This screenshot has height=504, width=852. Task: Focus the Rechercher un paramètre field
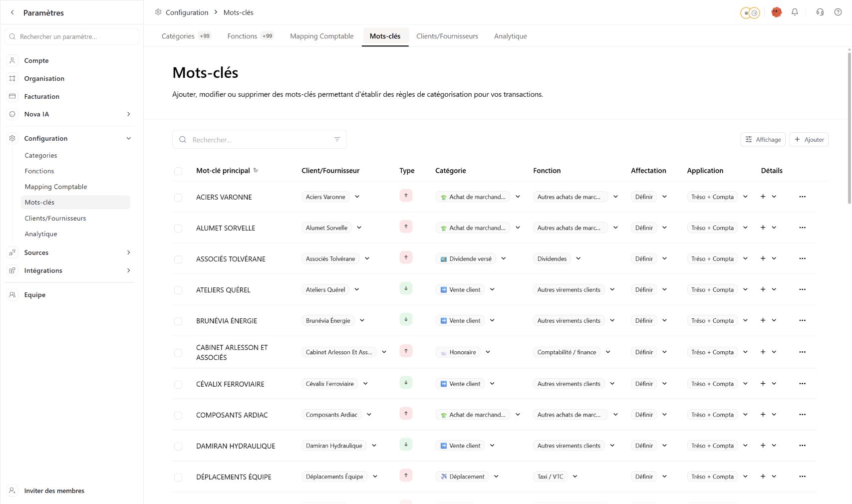72,36
